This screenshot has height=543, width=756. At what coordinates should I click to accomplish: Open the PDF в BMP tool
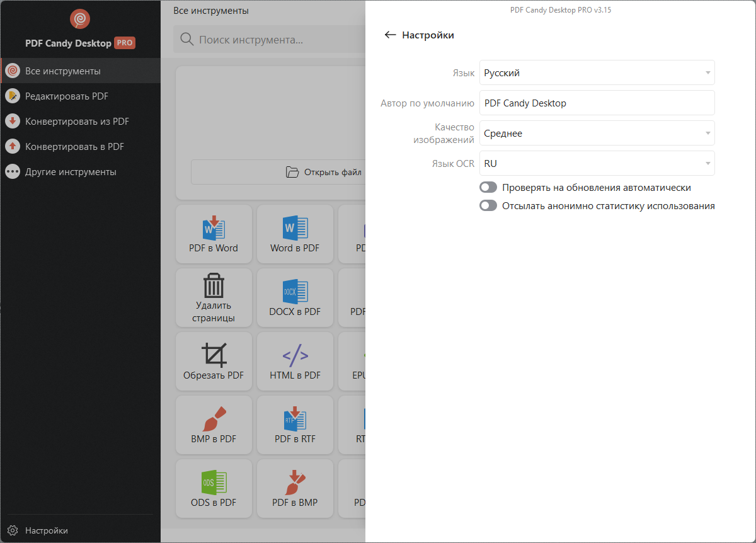pos(295,489)
